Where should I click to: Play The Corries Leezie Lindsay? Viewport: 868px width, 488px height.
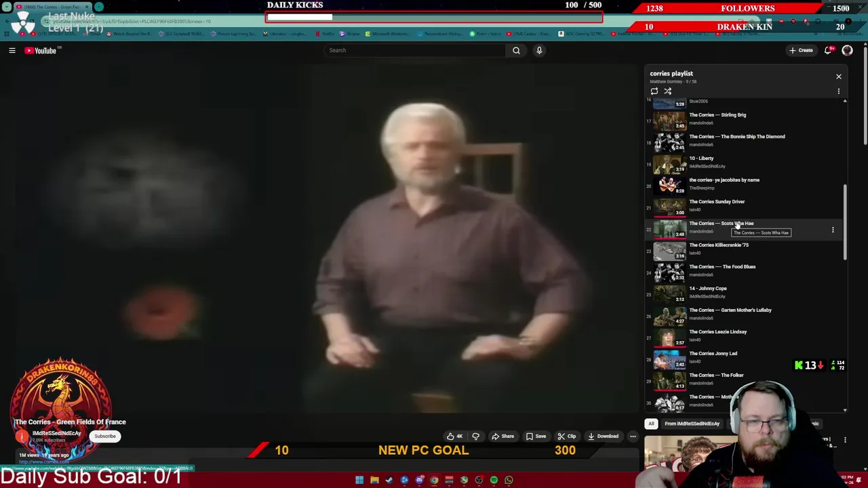[717, 331]
